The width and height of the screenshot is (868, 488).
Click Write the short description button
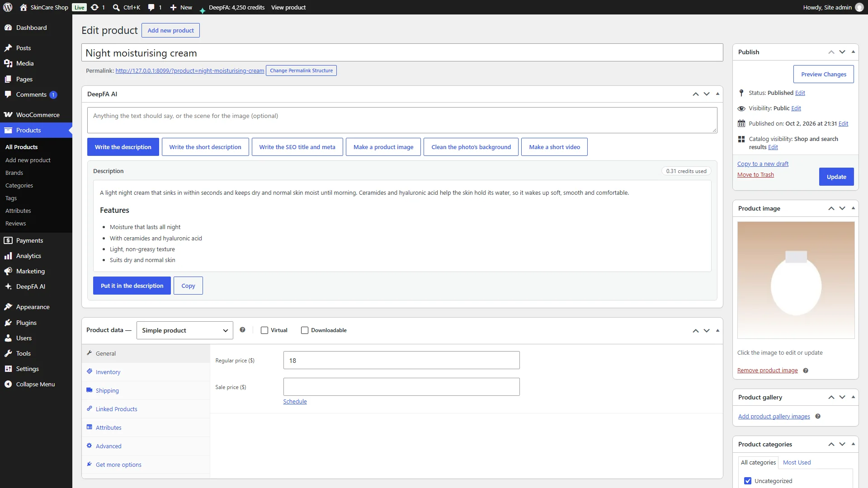coord(205,147)
